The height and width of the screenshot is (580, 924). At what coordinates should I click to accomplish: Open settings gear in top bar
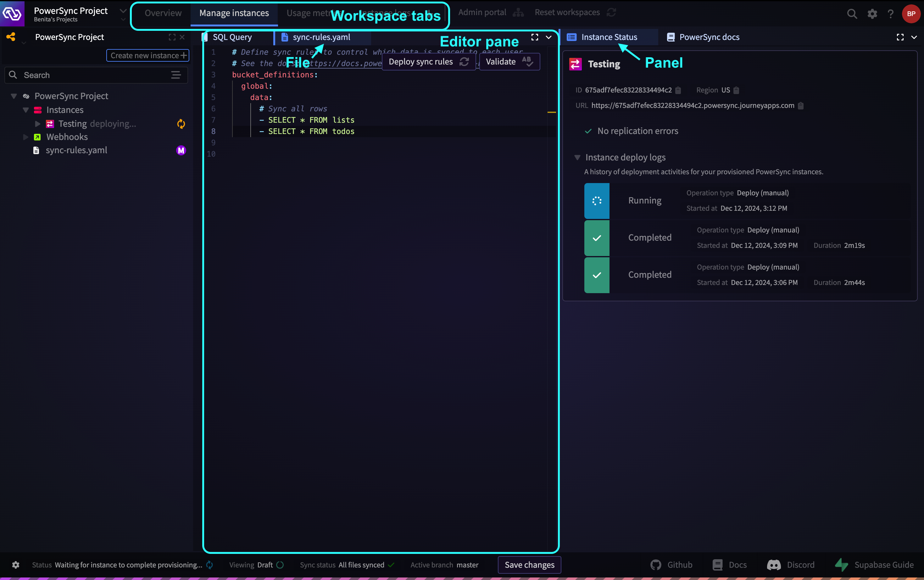[x=872, y=14]
